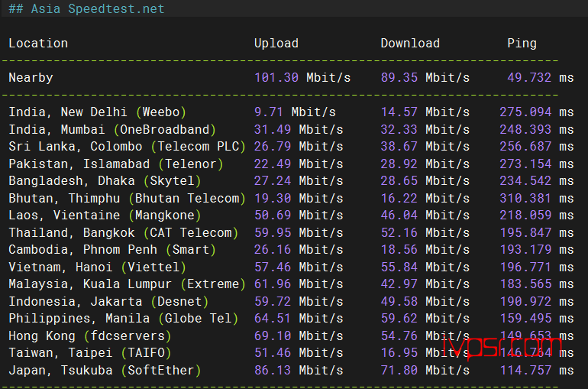Click Thimphu download value 16.22
This screenshot has width=588, height=389.
[x=399, y=198]
